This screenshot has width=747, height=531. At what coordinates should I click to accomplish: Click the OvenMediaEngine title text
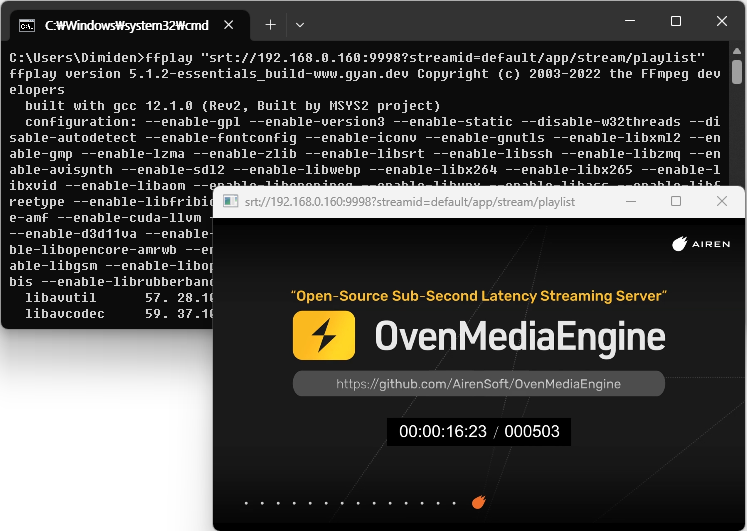519,336
